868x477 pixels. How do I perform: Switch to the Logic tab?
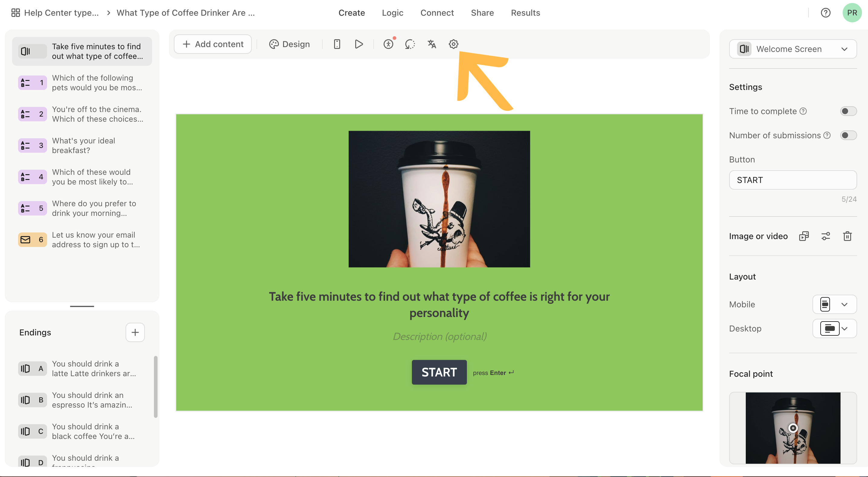(393, 13)
